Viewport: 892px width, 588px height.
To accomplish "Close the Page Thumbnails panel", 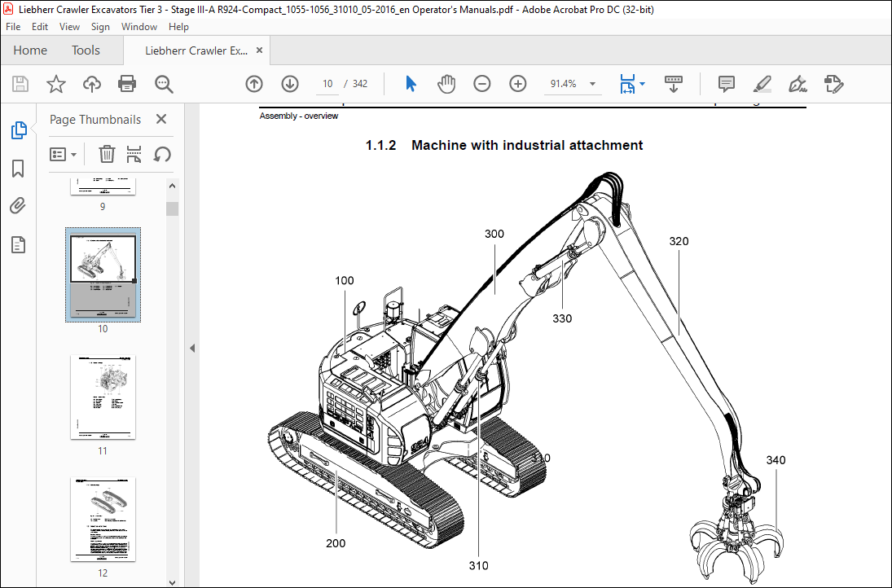I will (x=161, y=119).
